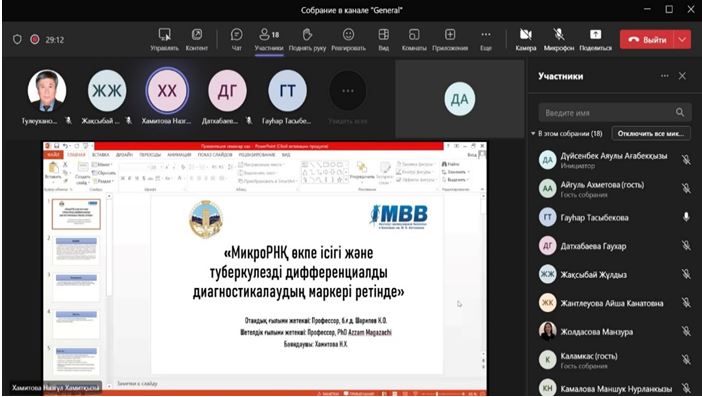Viewport: 702px width, 397px height.
Task: Click slide 1 thumbnail in PowerPoint
Action: 76,214
